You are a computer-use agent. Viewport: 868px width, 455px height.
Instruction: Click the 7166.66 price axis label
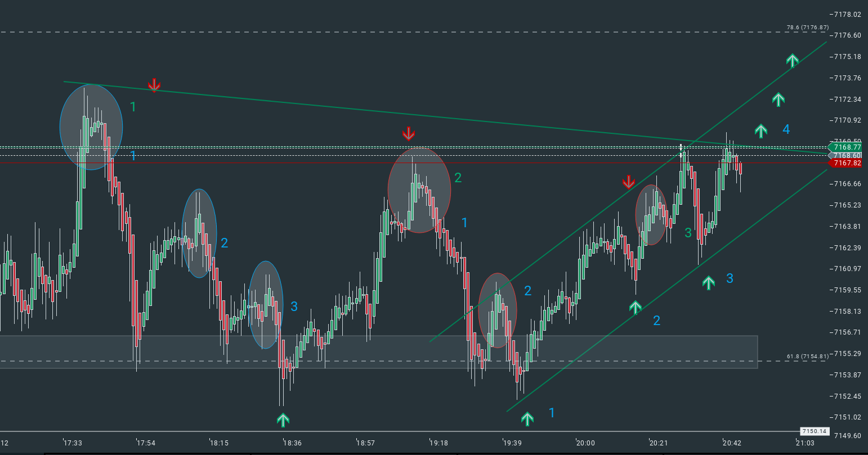point(849,184)
